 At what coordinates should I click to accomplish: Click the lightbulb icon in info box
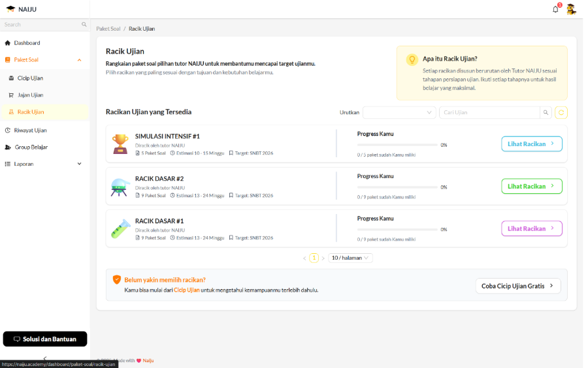412,59
